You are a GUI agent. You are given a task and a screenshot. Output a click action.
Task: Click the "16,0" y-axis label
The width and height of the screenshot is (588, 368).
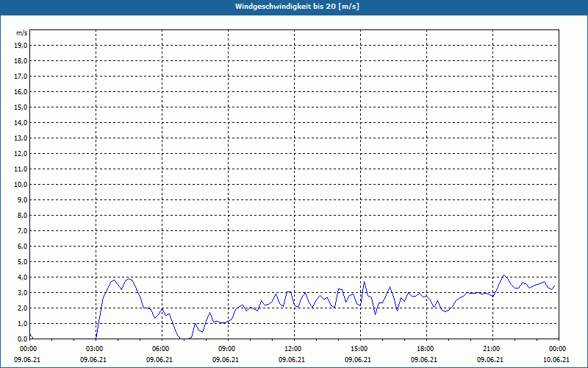(21, 91)
